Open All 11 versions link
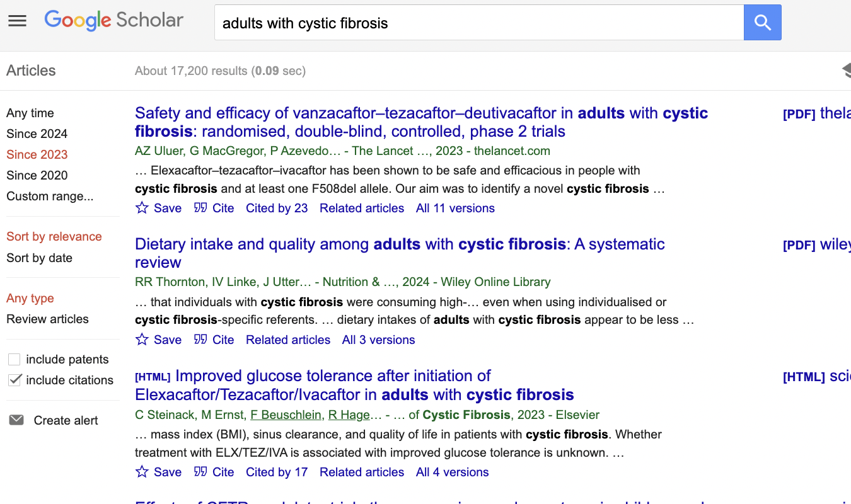The height and width of the screenshot is (504, 851). [x=455, y=208]
